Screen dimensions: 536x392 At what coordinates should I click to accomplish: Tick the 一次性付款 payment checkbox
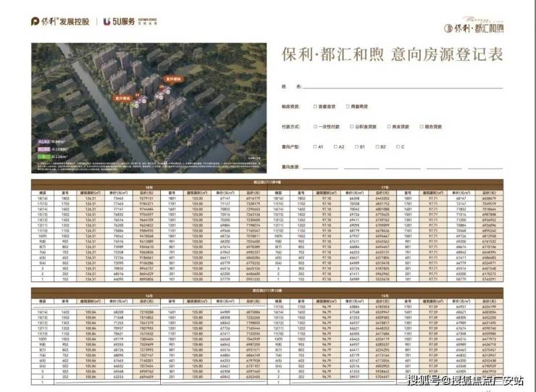coord(315,127)
